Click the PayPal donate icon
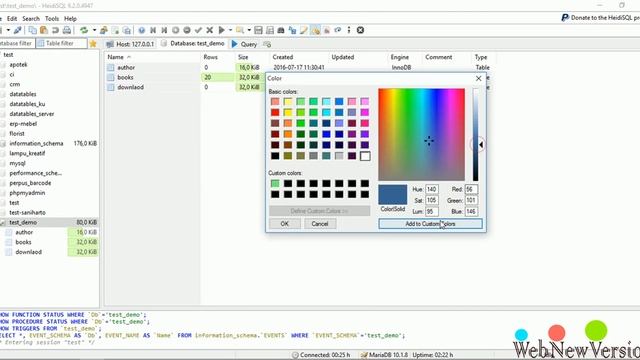This screenshot has width=640, height=360. 565,18
